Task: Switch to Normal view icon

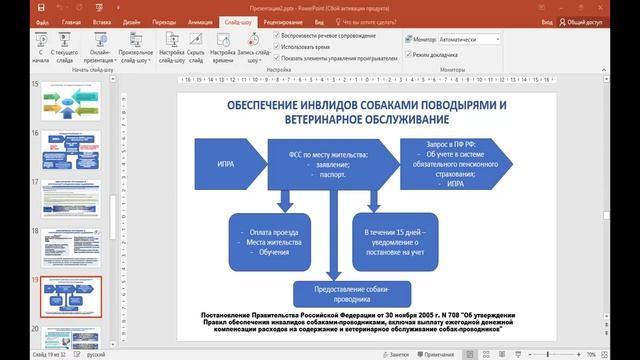Action: pyautogui.click(x=470, y=354)
